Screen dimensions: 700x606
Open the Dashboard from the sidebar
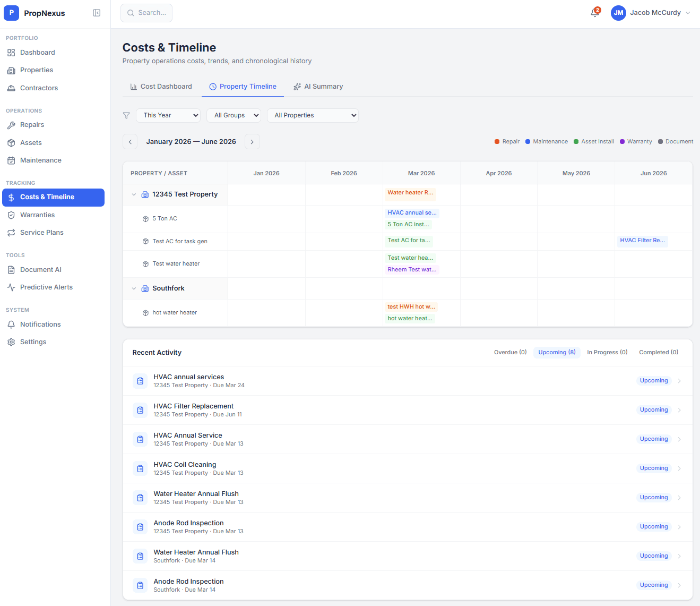click(37, 52)
